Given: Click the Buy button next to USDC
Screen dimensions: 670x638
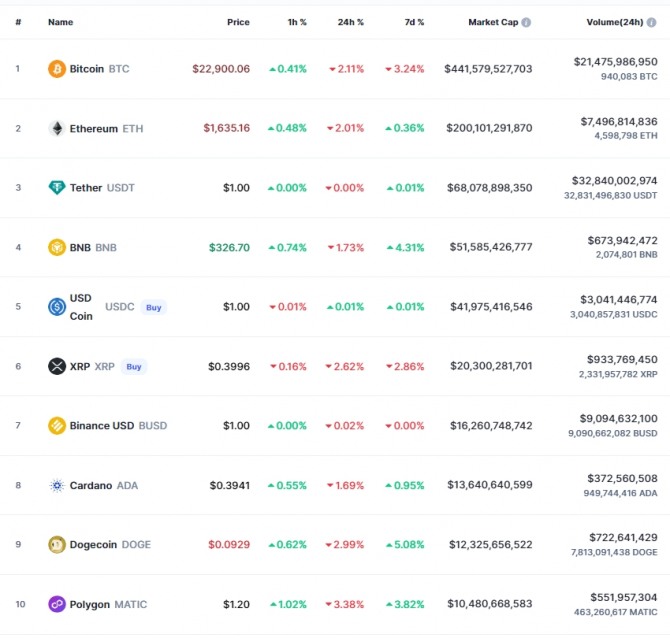Looking at the screenshot, I should click(154, 307).
